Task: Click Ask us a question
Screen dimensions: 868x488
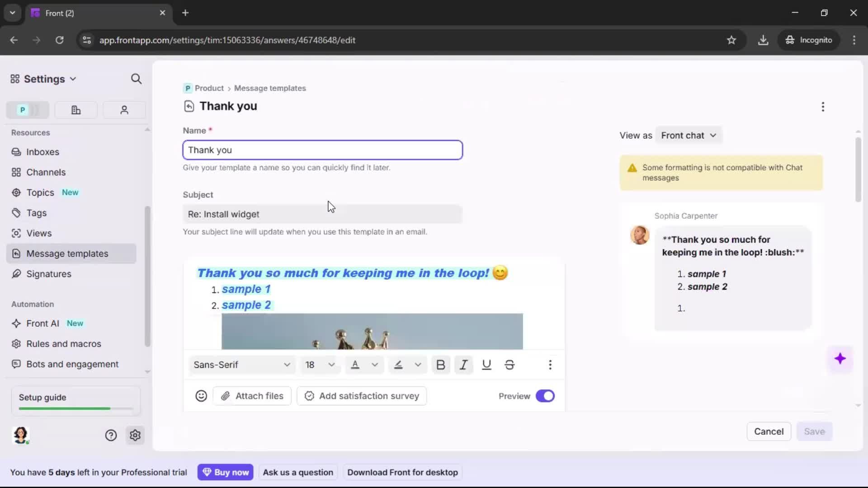Action: tap(298, 472)
